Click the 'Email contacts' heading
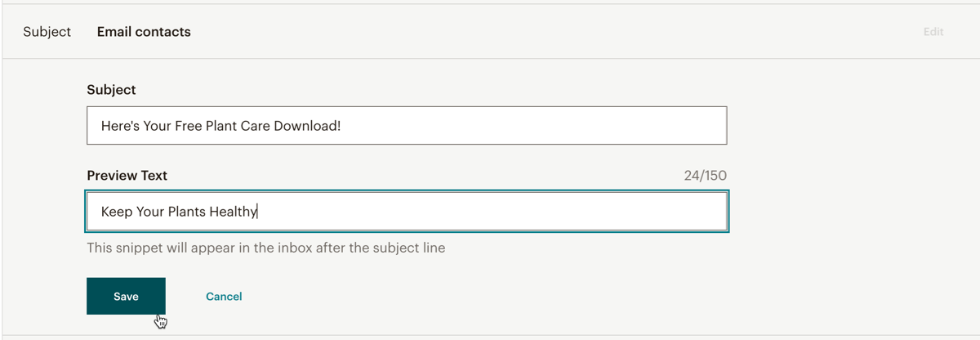The height and width of the screenshot is (340, 980). (144, 32)
